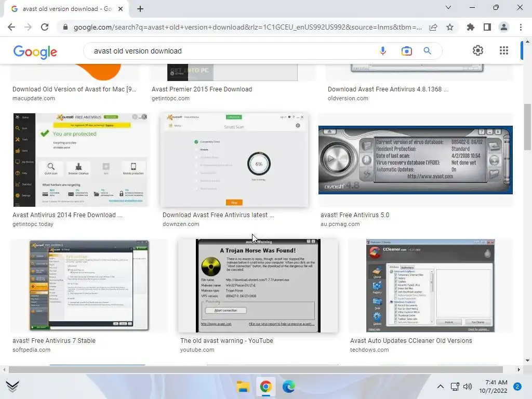The width and height of the screenshot is (532, 399).
Task: Click getintopc.today source text
Action: (x=33, y=224)
